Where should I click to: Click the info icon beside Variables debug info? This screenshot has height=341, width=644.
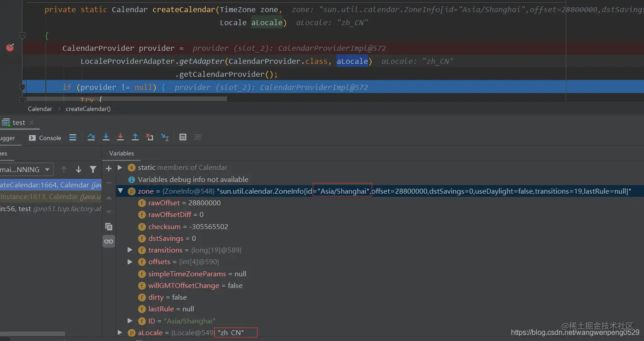pyautogui.click(x=131, y=179)
